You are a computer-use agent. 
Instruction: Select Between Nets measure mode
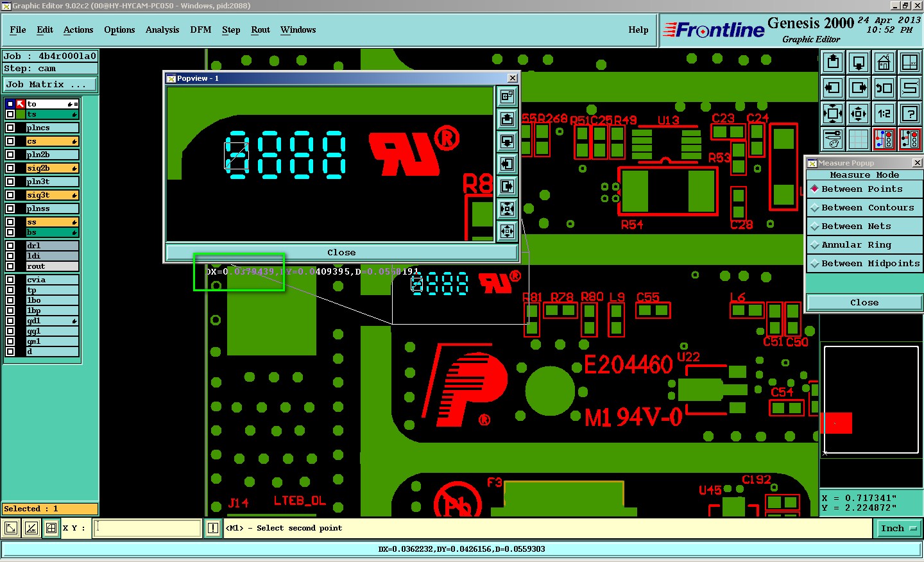click(864, 226)
